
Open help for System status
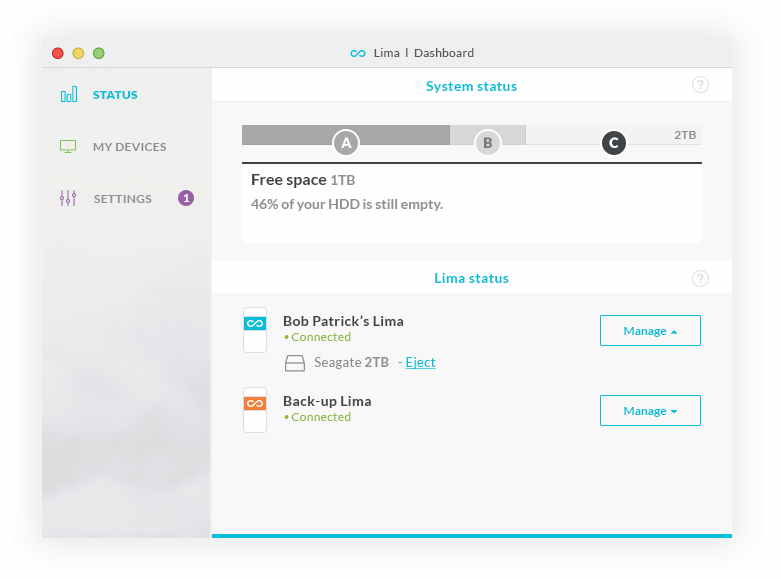[x=700, y=85]
